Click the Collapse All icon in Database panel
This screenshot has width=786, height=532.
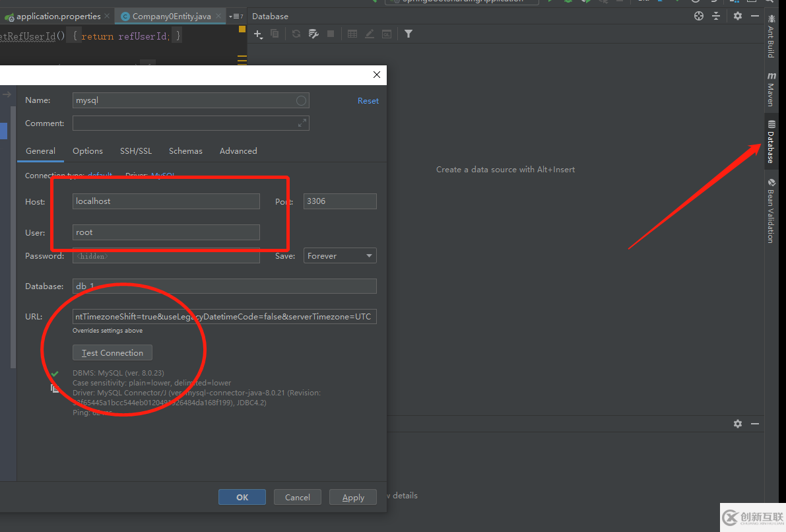pyautogui.click(x=716, y=16)
